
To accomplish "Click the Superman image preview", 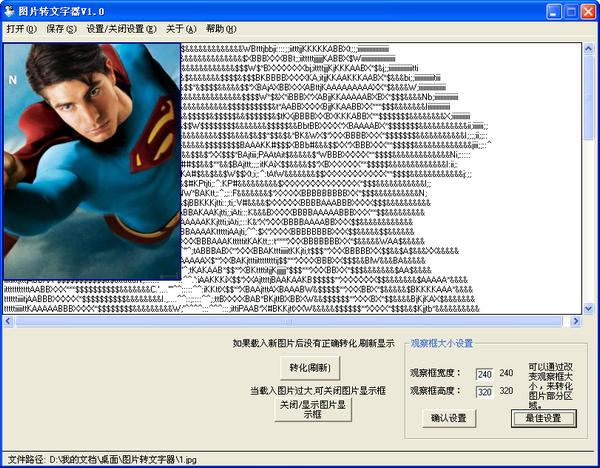I will (x=92, y=161).
